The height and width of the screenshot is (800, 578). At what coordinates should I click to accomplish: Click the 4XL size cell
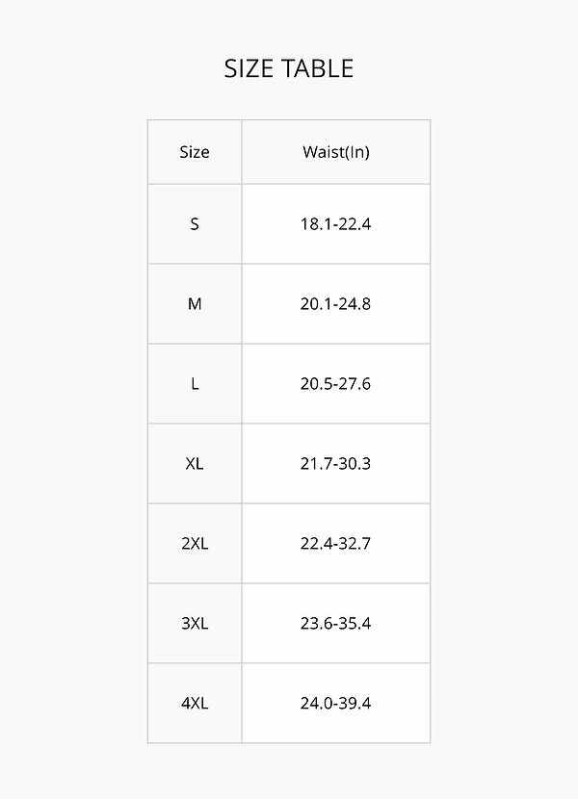(x=194, y=703)
